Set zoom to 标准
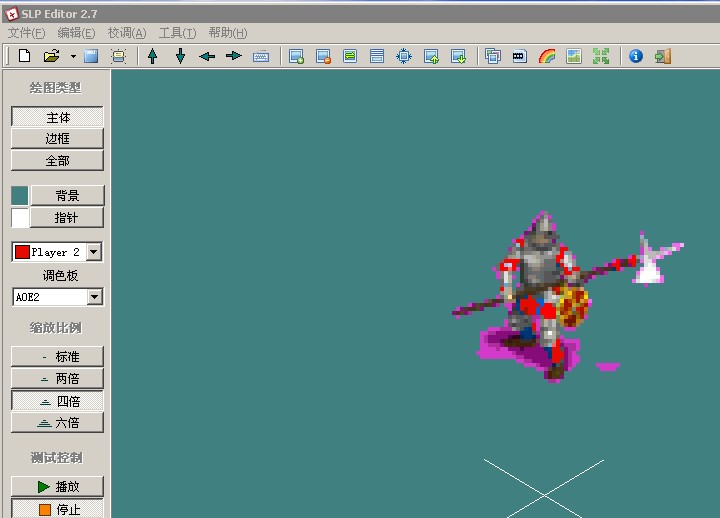The height and width of the screenshot is (518, 720). [57, 356]
